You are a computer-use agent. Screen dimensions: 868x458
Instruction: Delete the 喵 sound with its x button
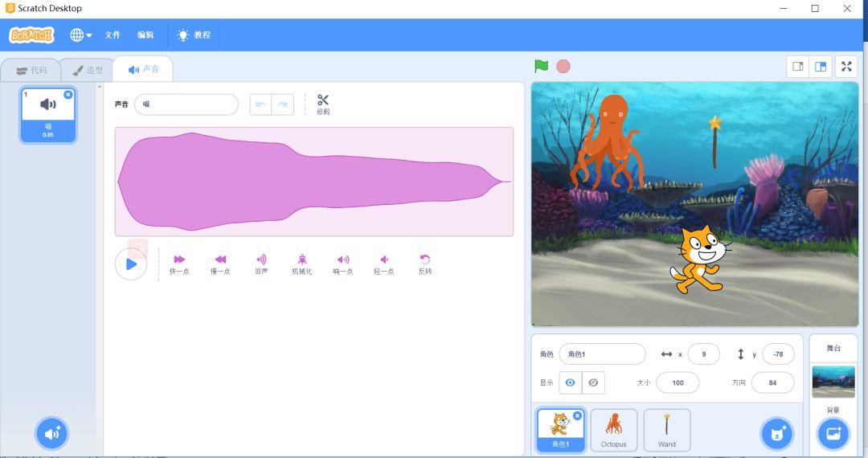click(68, 95)
